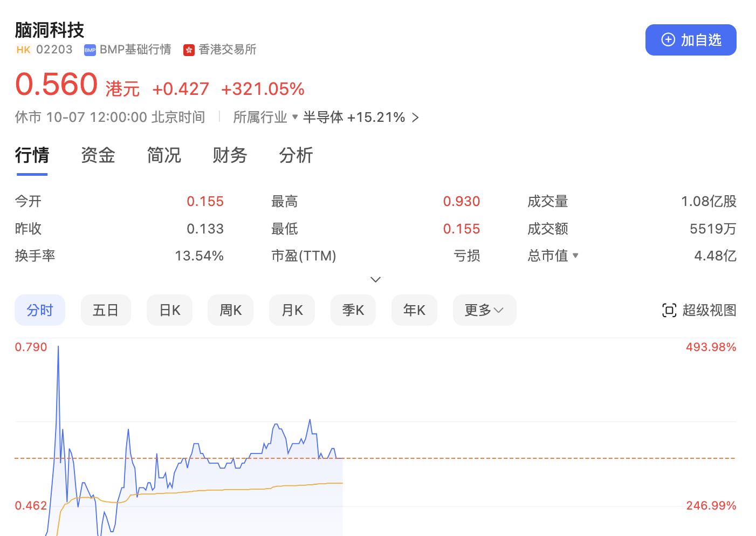Open the 分析 tab
Image resolution: width=756 pixels, height=536 pixels.
(x=296, y=155)
